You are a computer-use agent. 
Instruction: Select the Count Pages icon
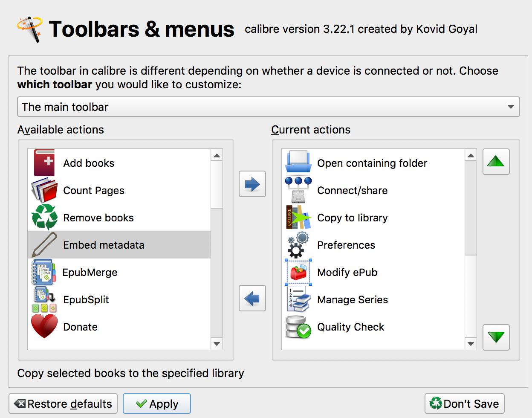click(x=44, y=190)
